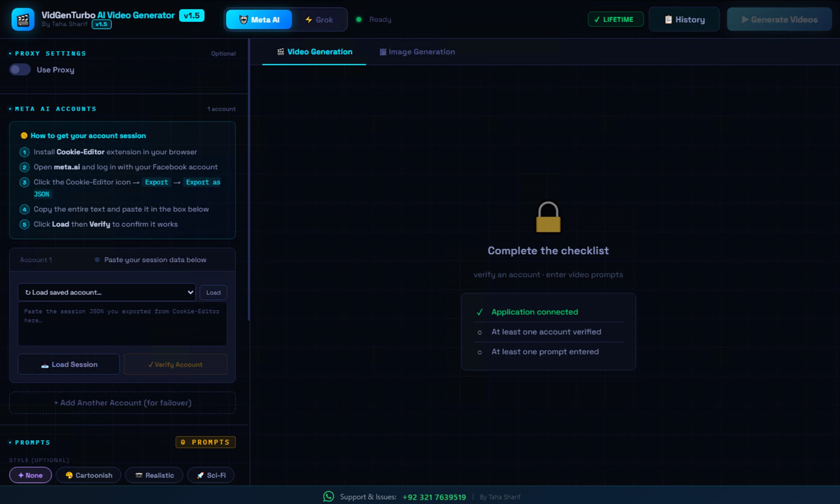
Task: Click the VidGenTurbo clapperboard logo
Action: (x=23, y=19)
